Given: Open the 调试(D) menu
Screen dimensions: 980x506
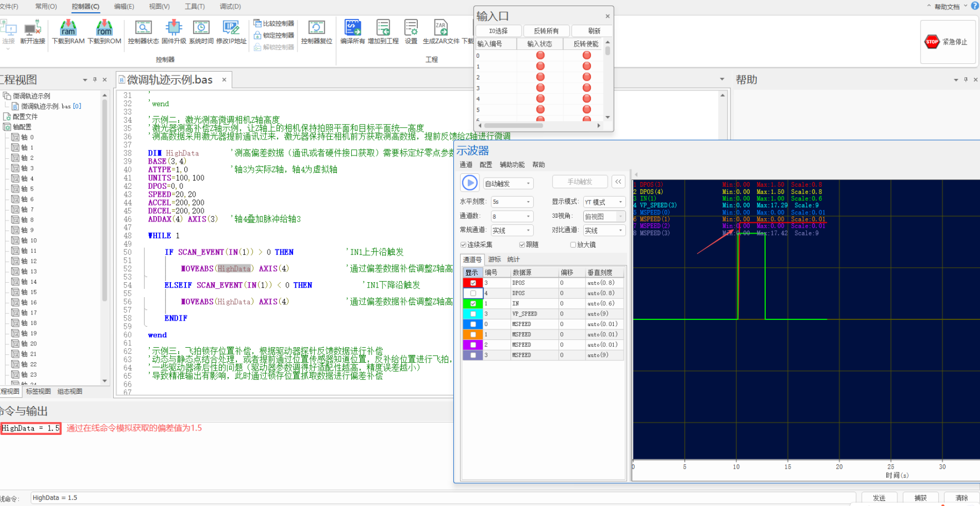Looking at the screenshot, I should (x=230, y=7).
